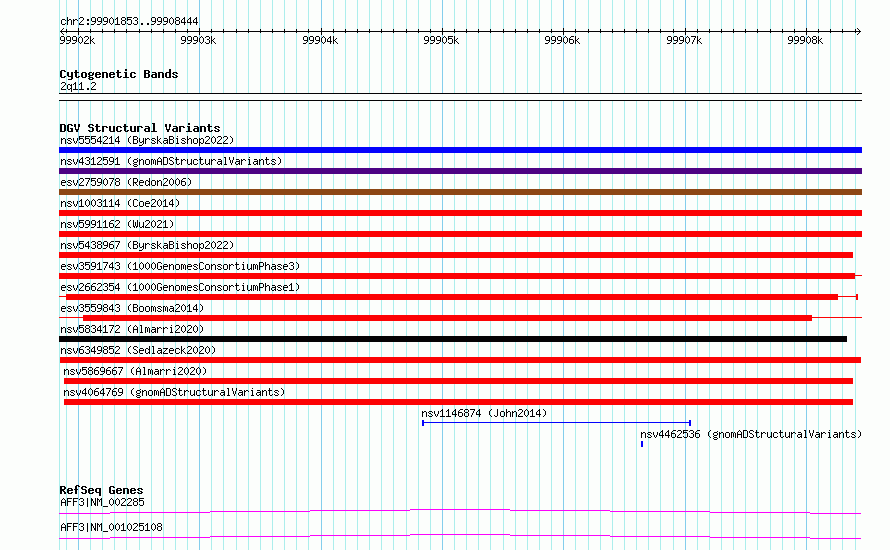Image resolution: width=890 pixels, height=550 pixels.
Task: Select the AFF3|NM_001025108 transcript label
Action: click(x=111, y=527)
